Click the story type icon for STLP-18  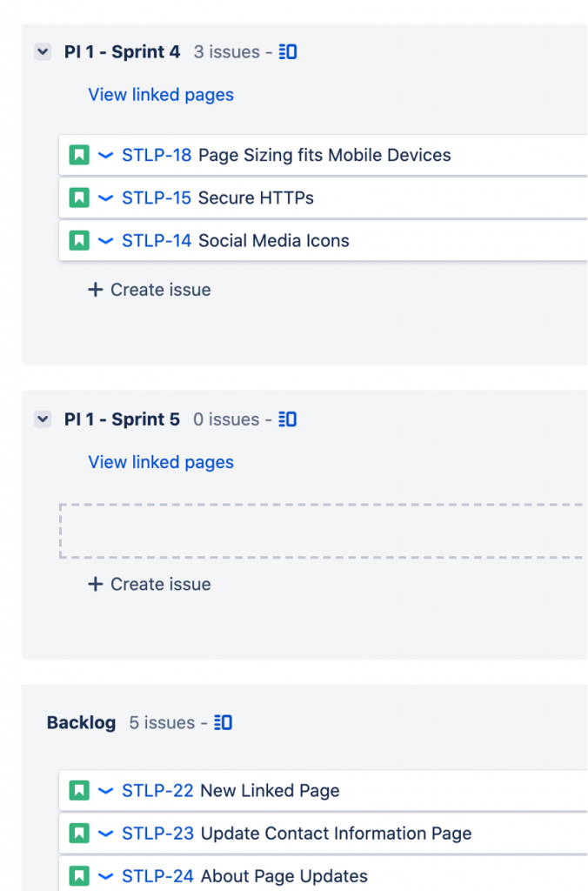pos(79,155)
